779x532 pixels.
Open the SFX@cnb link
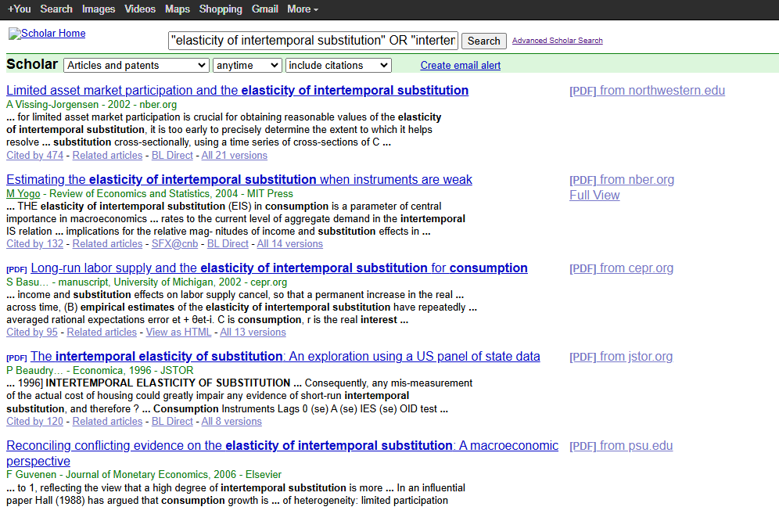pyautogui.click(x=174, y=243)
